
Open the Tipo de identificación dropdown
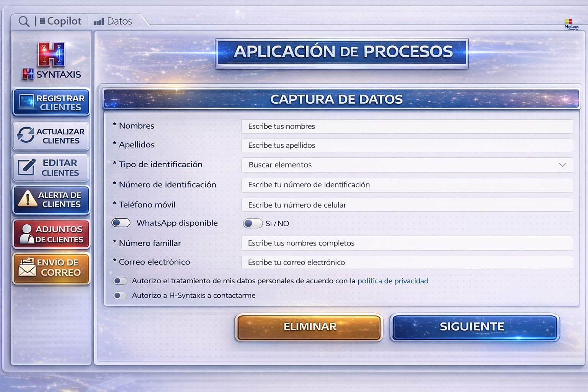pyautogui.click(x=407, y=165)
